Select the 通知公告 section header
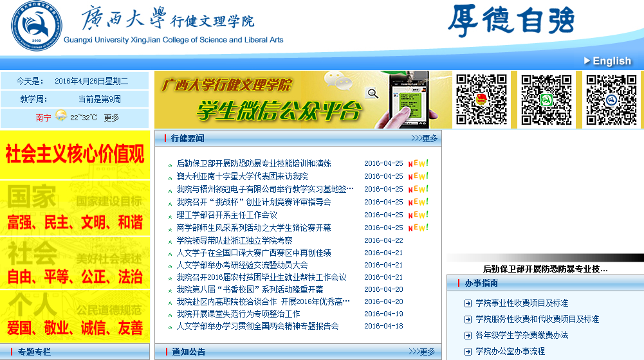The image size is (644, 360). tap(189, 352)
